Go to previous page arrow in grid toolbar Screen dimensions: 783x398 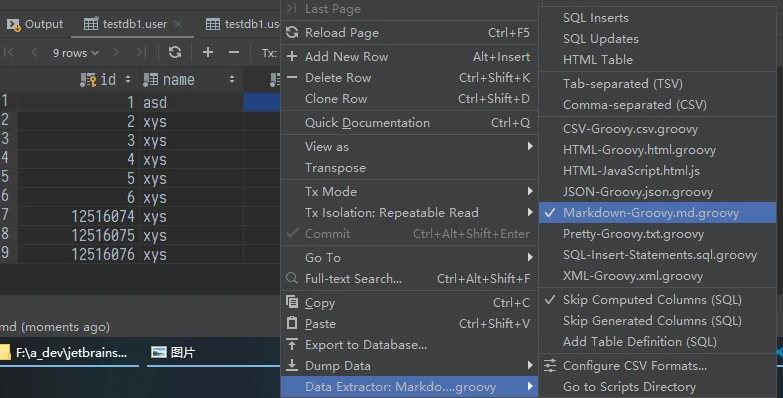[34, 52]
